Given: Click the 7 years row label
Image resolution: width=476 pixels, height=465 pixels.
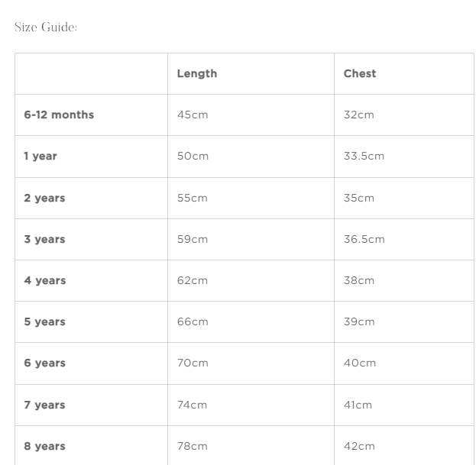Looking at the screenshot, I should [44, 405].
